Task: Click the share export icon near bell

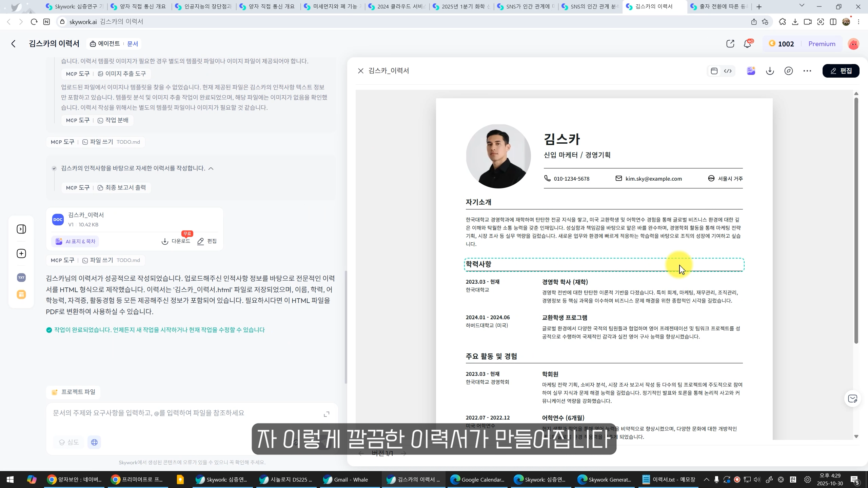Action: (x=730, y=44)
